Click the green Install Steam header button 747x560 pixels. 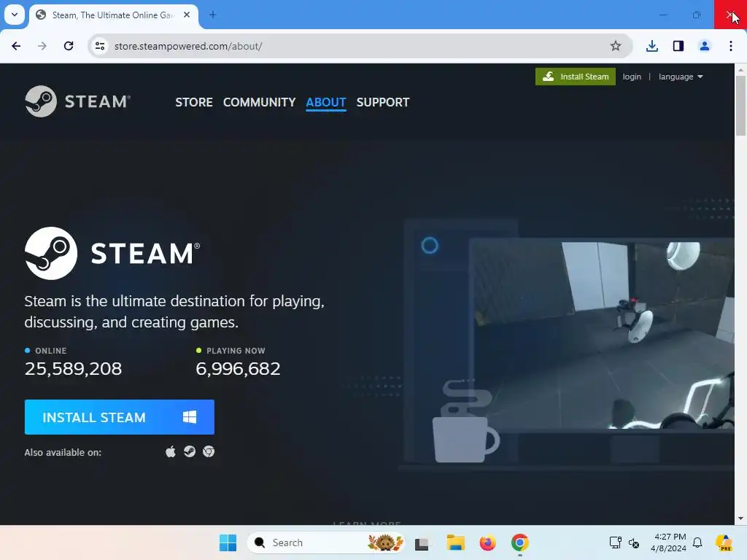pyautogui.click(x=575, y=77)
